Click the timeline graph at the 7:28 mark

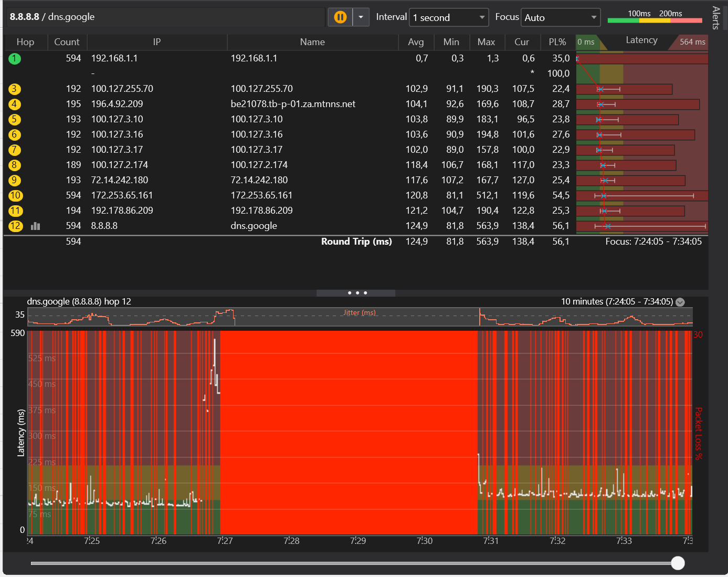point(291,433)
